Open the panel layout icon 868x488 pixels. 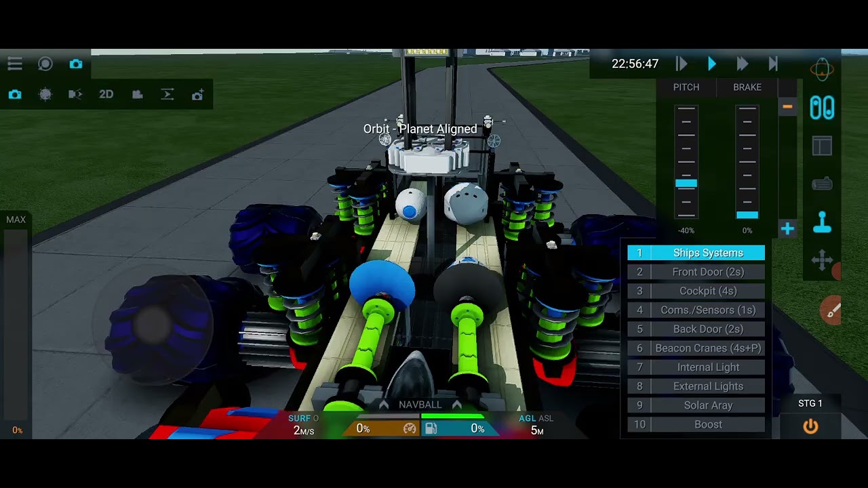(x=822, y=146)
